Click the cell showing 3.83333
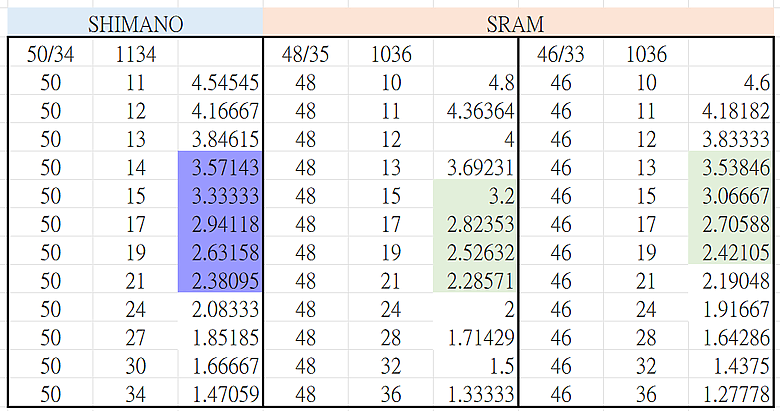Image resolution: width=780 pixels, height=411 pixels. 731,138
